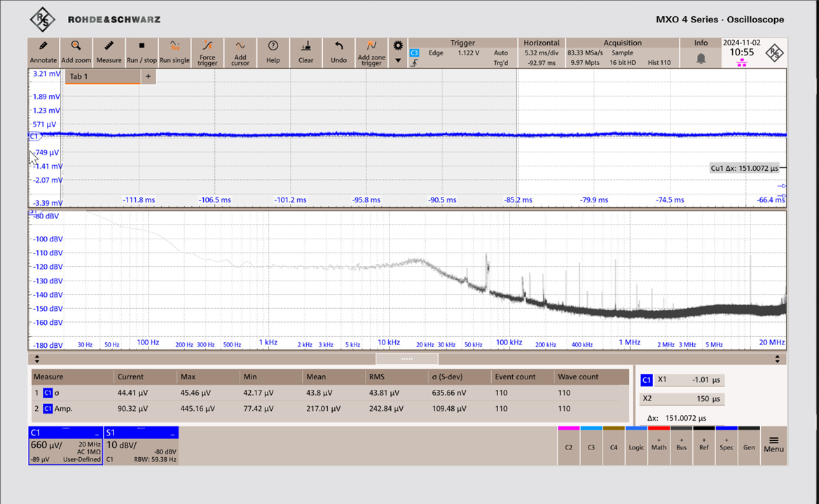
Task: Select C1 σ measurement row badge
Action: (48, 393)
